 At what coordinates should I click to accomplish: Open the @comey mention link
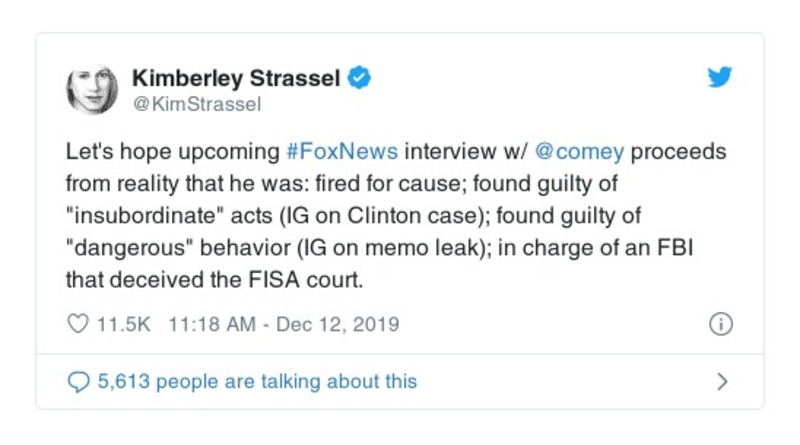pos(579,153)
